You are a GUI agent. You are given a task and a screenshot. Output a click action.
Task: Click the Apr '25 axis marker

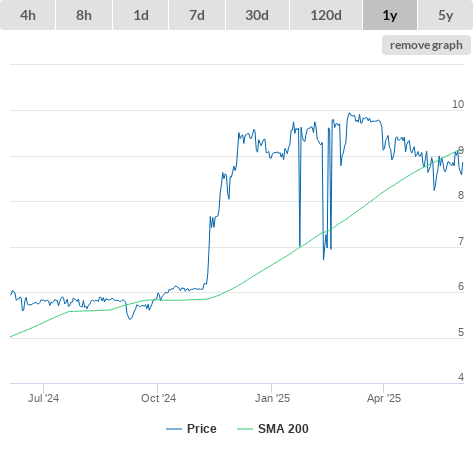point(384,398)
